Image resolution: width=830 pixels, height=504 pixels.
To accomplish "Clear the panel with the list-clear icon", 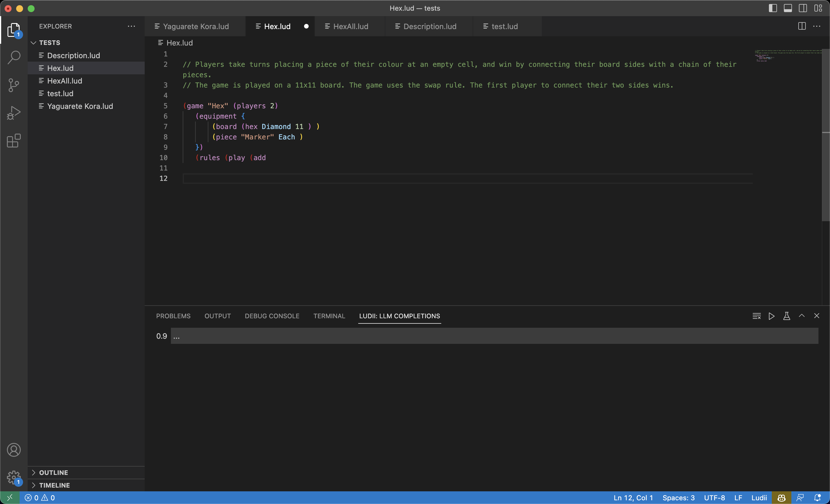I will point(757,316).
